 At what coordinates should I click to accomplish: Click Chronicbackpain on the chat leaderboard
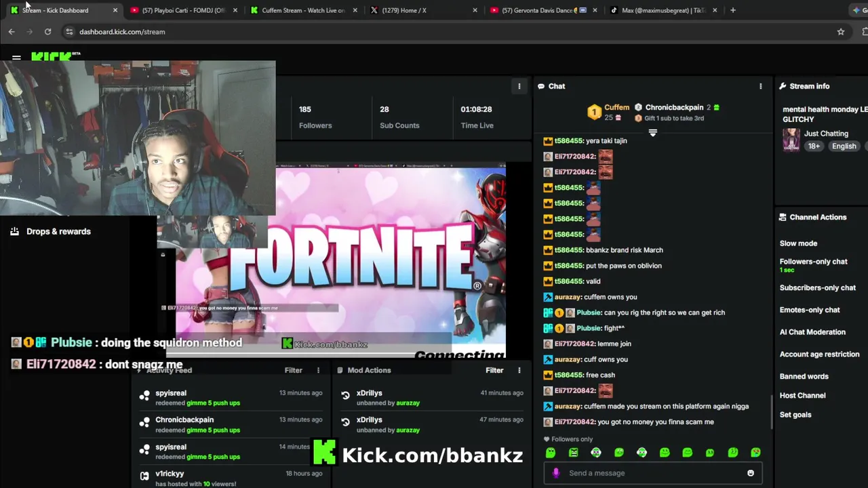coord(674,107)
